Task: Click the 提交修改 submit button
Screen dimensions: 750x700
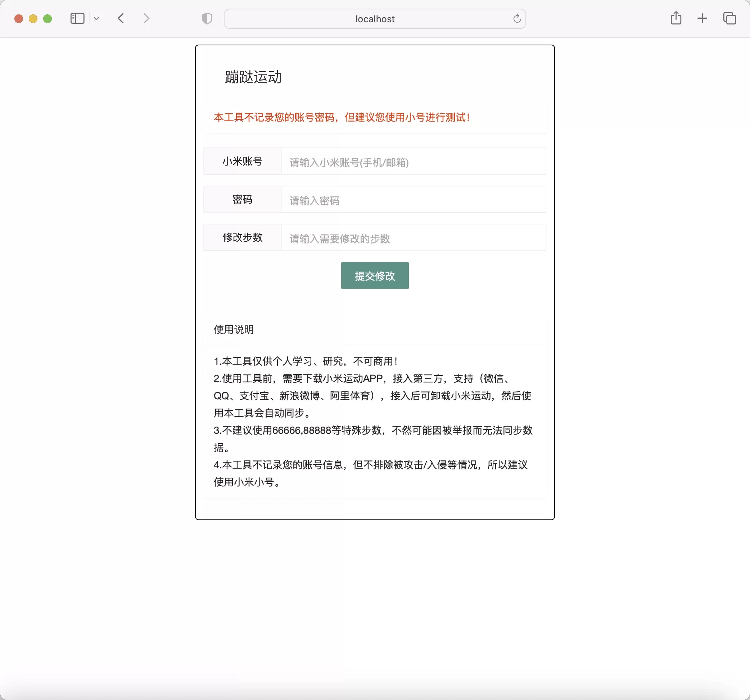Action: pyautogui.click(x=375, y=276)
